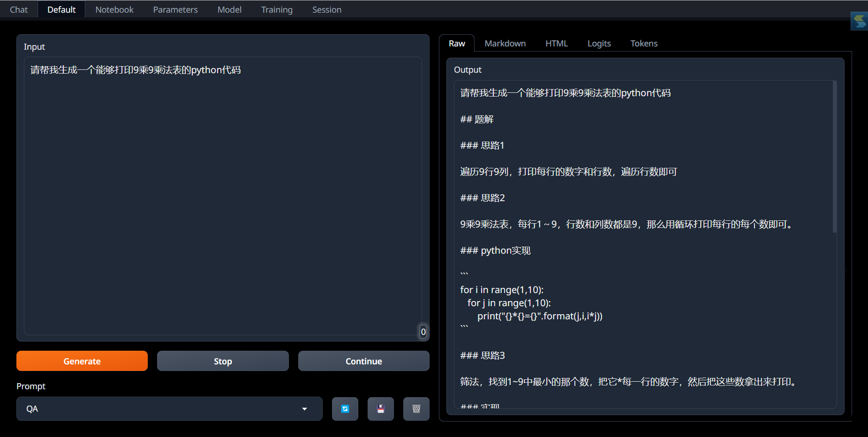This screenshot has width=868, height=437.
Task: Click the delete prompt trash icon
Action: [416, 409]
